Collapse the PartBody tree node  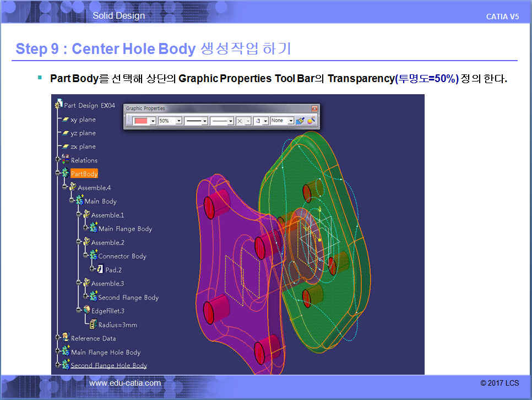click(58, 174)
